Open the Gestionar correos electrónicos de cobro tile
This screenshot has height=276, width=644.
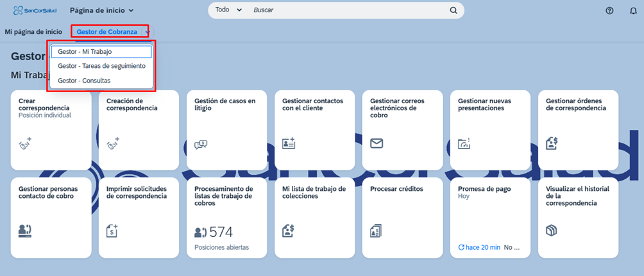coord(402,129)
